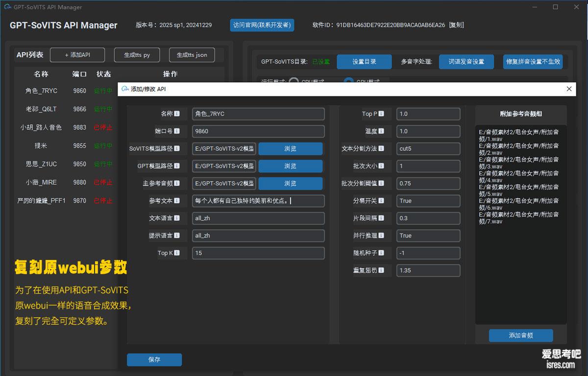Close the 添加/修改 API dialog
Screen dimensions: 588x376
[569, 89]
